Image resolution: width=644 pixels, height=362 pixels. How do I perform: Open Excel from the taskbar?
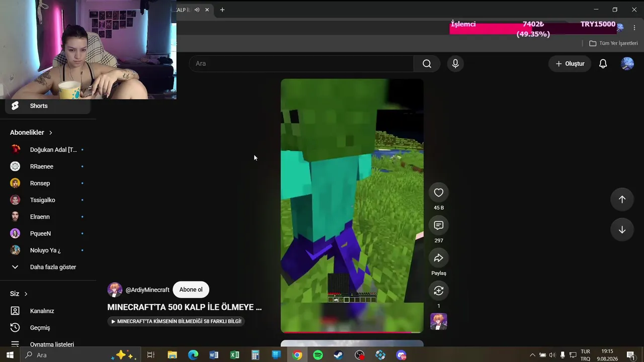pyautogui.click(x=234, y=355)
